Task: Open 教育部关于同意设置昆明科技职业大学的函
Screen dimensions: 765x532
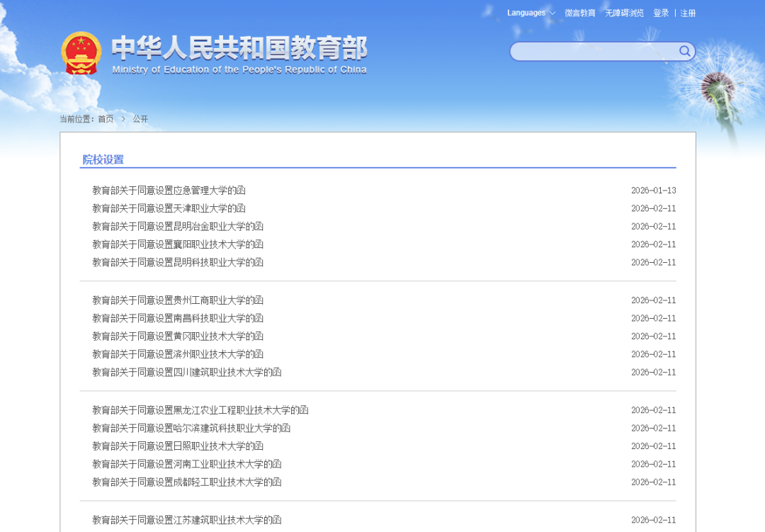Action: pos(178,263)
